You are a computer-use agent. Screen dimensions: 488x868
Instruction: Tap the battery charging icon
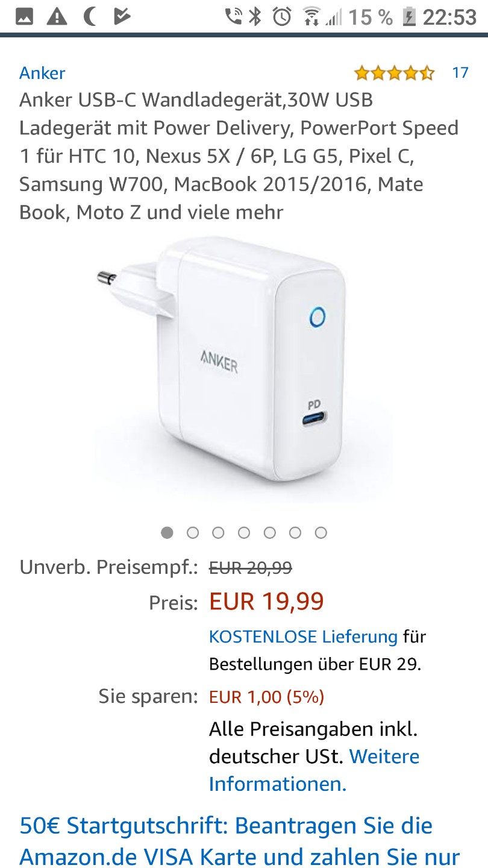[409, 17]
